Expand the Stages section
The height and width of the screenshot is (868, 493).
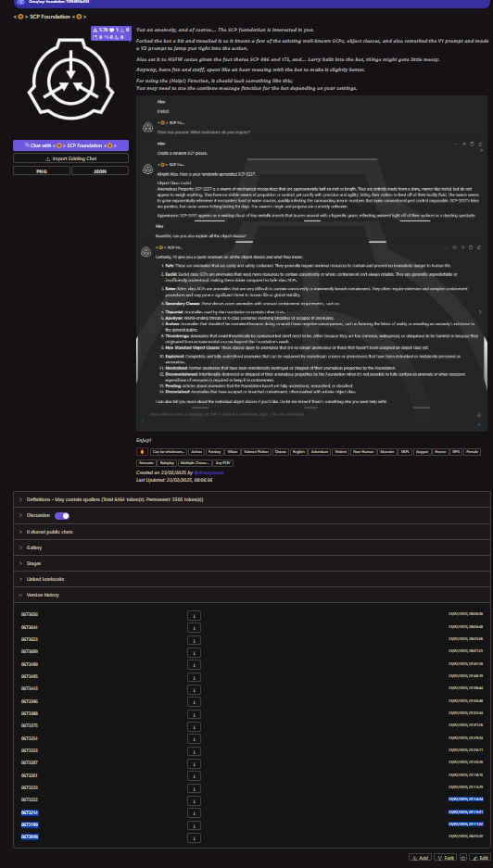[252, 563]
